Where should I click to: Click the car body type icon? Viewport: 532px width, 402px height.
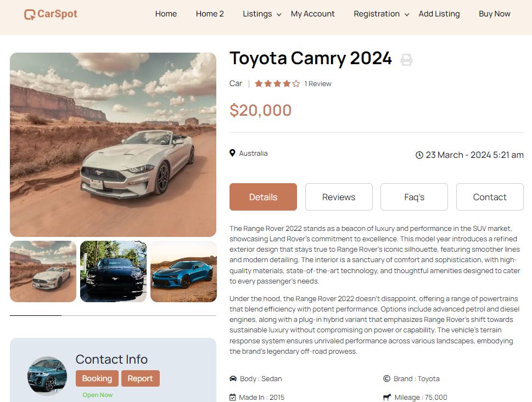[x=233, y=378]
